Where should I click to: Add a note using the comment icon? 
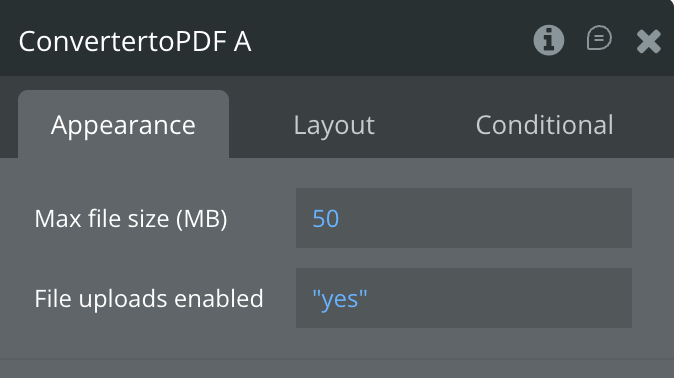[599, 38]
